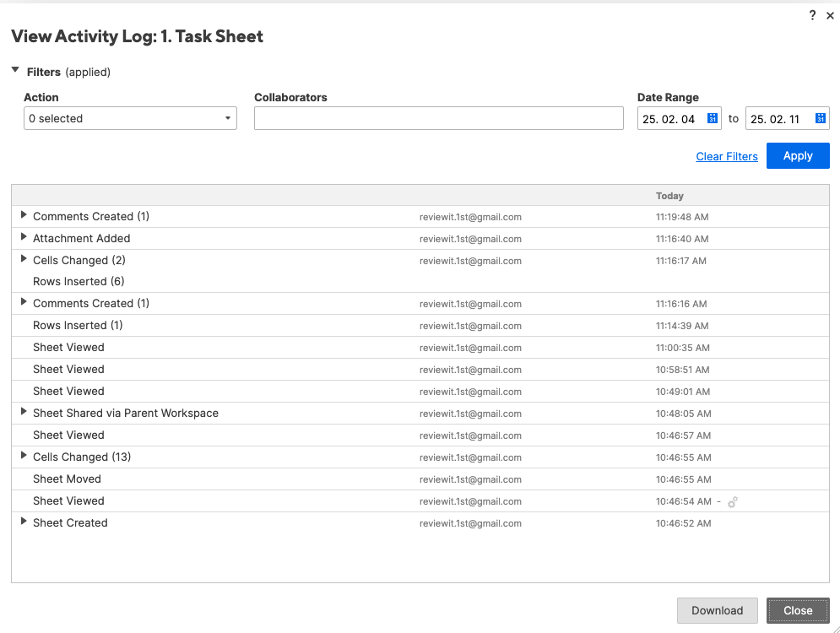Expand the Cells Changed (13) row
This screenshot has width=840, height=633.
pos(24,455)
